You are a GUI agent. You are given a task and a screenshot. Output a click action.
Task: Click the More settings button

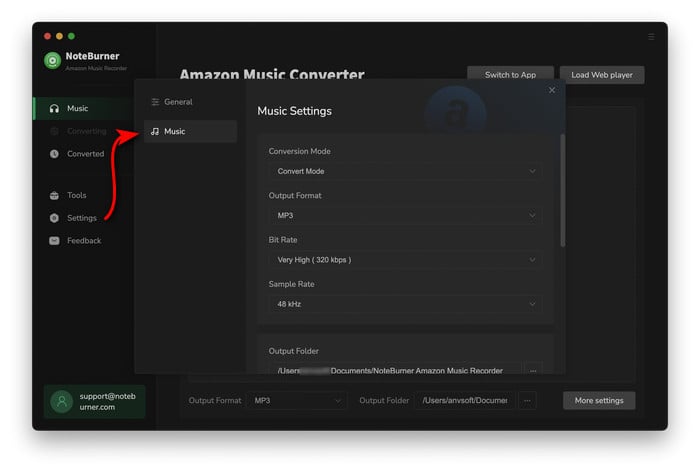point(599,400)
